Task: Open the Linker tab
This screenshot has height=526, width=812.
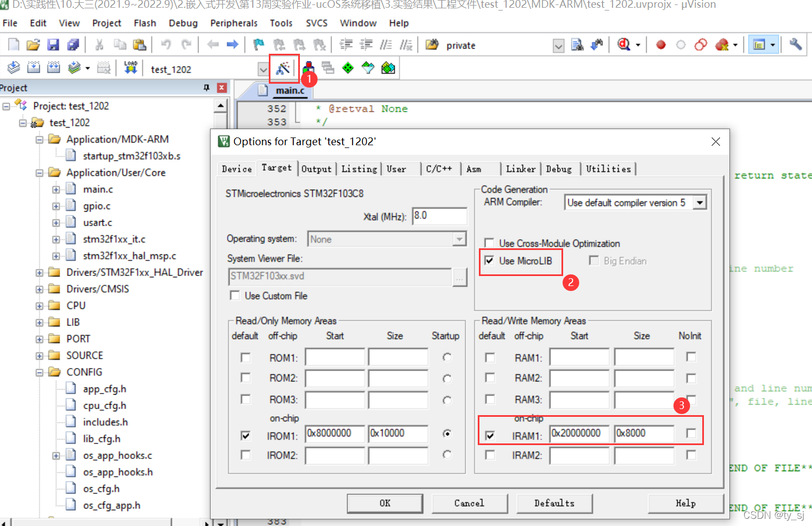Action: (x=521, y=169)
